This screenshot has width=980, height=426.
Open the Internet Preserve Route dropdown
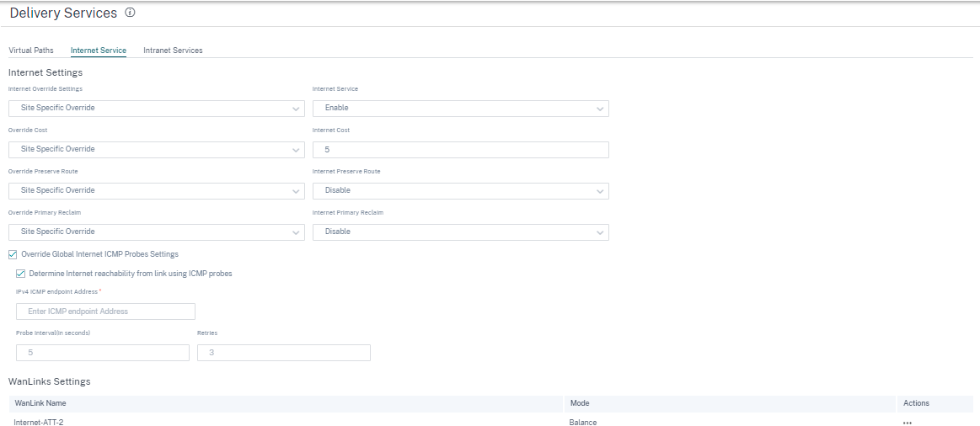[x=461, y=190]
